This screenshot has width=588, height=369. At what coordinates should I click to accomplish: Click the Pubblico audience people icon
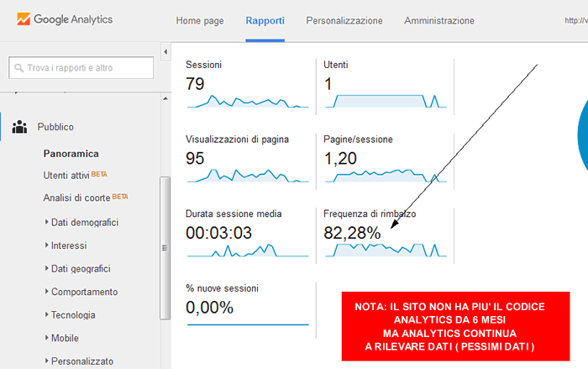click(19, 128)
